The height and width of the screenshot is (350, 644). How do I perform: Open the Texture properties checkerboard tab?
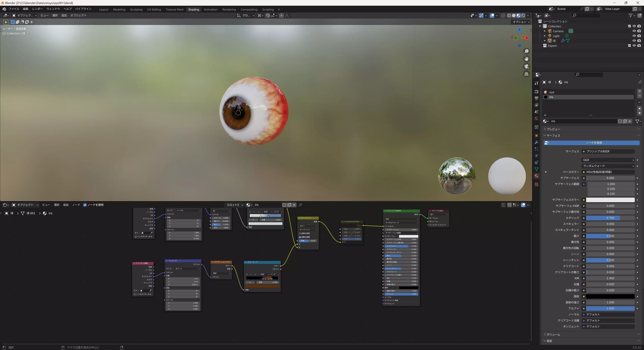tap(536, 184)
